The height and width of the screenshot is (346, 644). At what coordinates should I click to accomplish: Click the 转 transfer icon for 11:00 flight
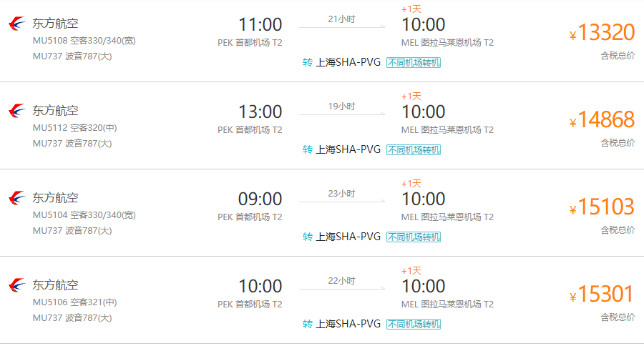coord(307,62)
